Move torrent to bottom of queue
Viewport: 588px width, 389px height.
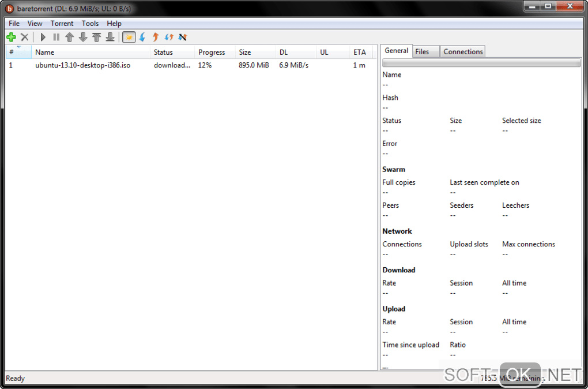click(110, 37)
